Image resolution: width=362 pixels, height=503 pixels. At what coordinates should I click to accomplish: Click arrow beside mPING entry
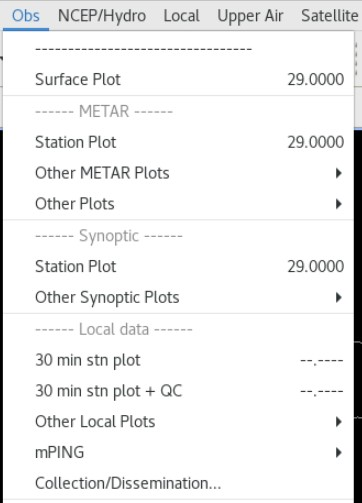339,452
